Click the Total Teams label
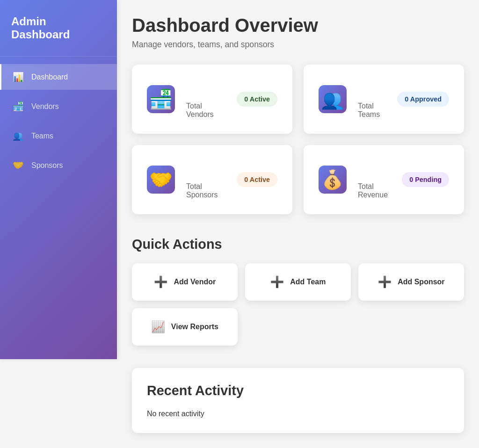This screenshot has height=448, width=479. 369,110
